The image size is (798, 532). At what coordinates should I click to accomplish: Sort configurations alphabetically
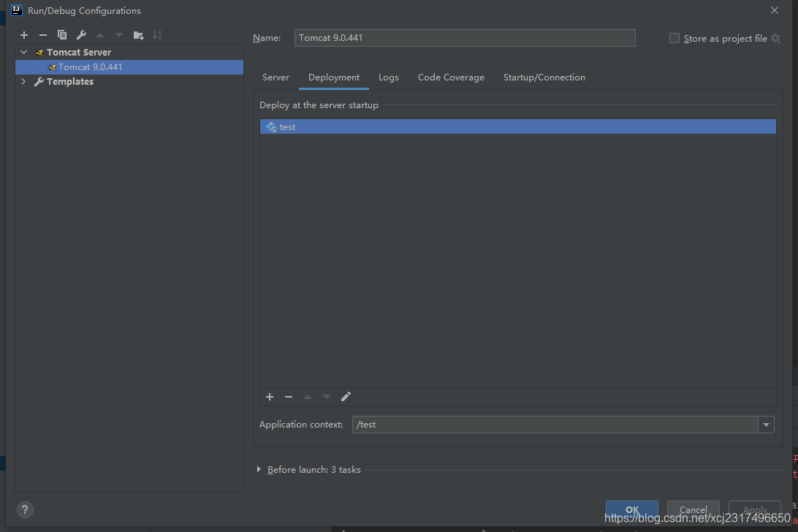pos(157,35)
